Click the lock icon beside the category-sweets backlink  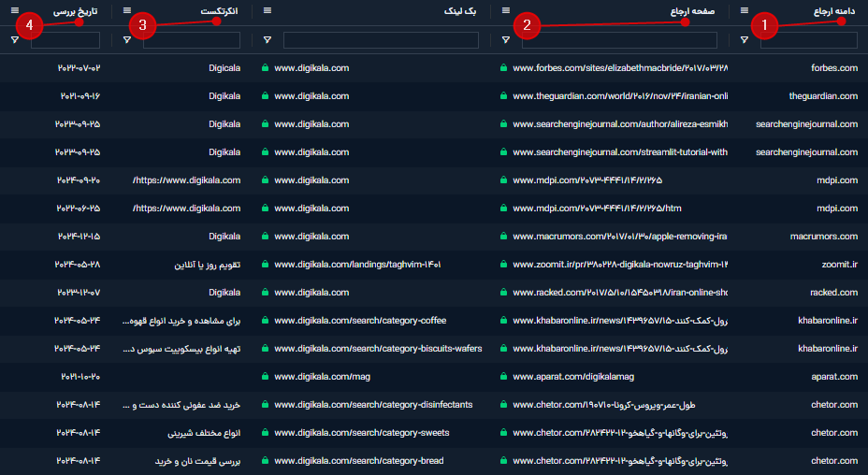coord(265,432)
